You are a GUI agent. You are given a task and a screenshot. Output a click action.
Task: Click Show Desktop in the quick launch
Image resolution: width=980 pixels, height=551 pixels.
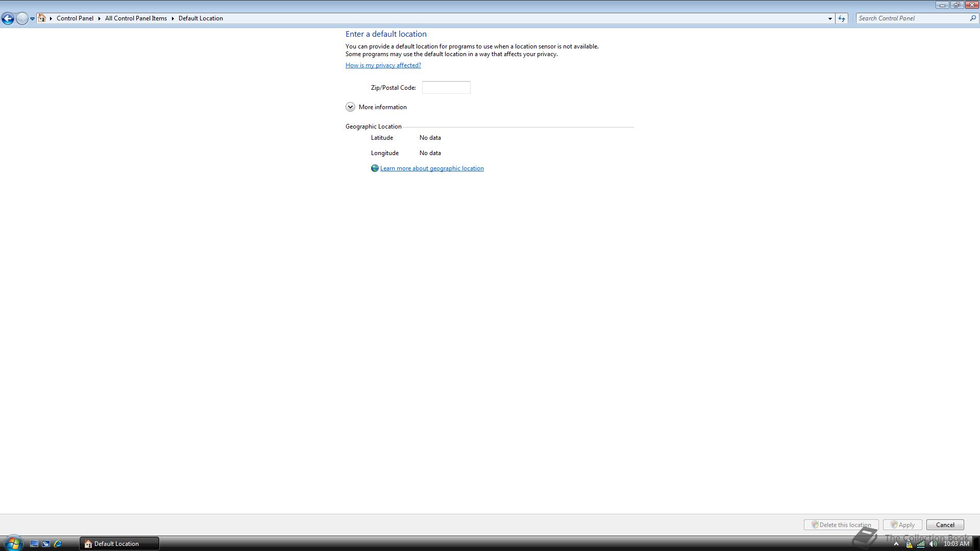coord(34,543)
